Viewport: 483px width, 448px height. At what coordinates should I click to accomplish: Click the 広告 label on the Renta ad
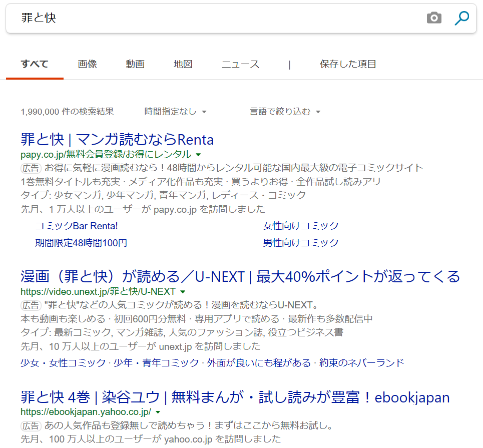pyautogui.click(x=31, y=168)
